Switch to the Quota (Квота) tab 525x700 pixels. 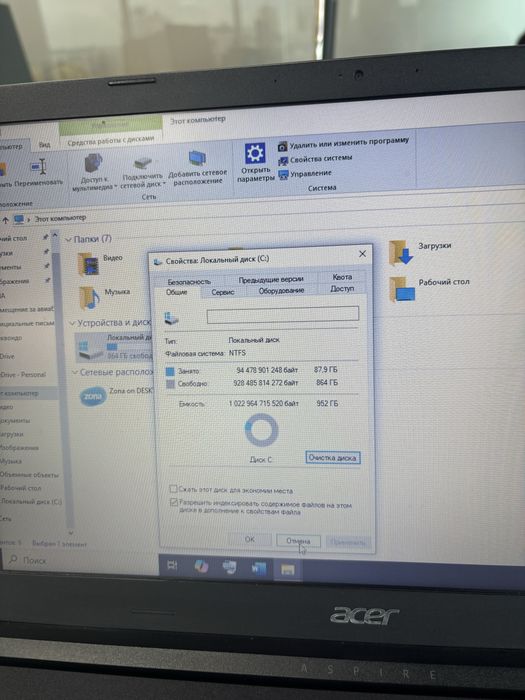[342, 277]
